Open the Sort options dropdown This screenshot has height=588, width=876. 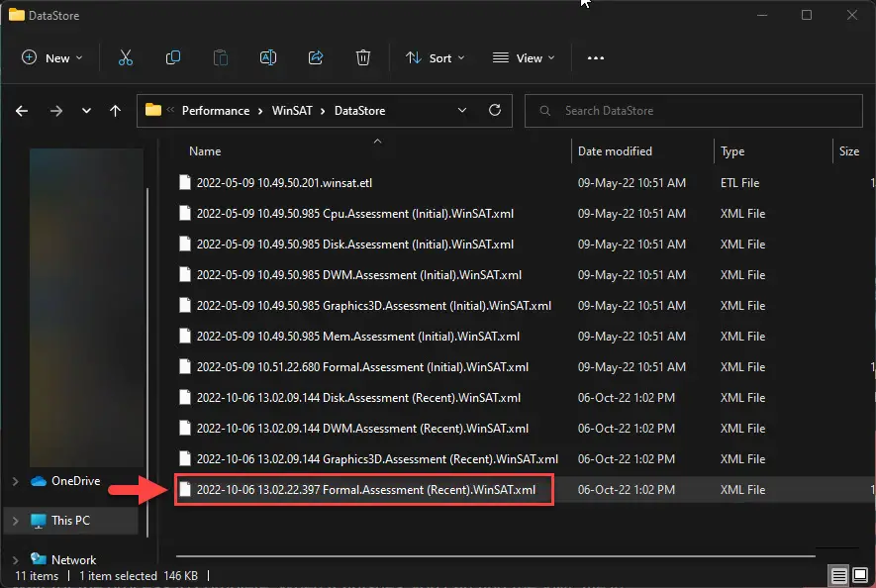click(x=436, y=58)
